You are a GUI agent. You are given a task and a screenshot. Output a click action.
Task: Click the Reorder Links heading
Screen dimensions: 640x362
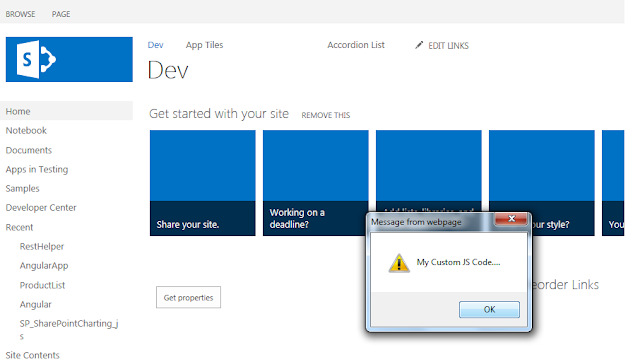565,284
